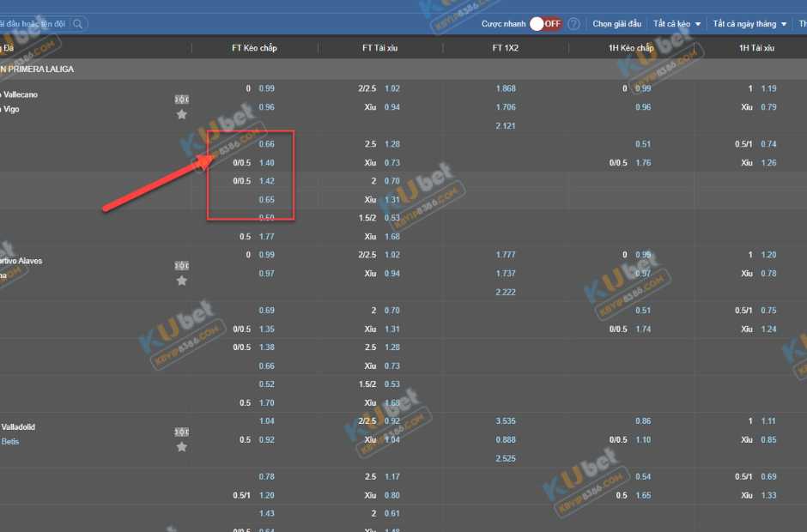Select 1H handicap odds 0.86
Screen dimensions: 807x532
pos(643,420)
